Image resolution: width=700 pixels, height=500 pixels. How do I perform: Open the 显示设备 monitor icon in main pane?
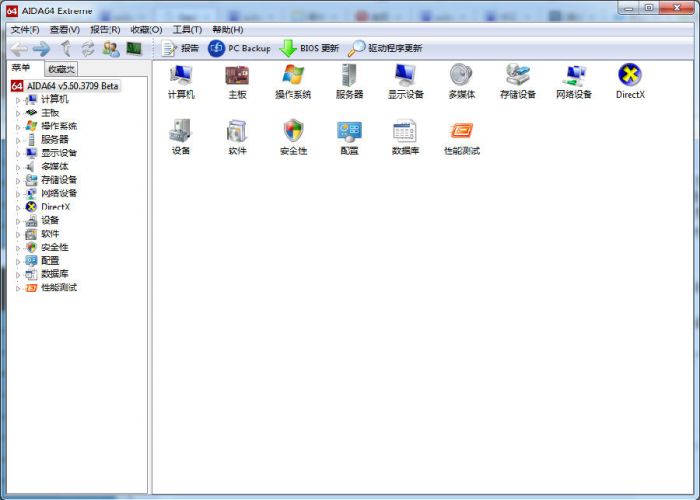tap(405, 81)
